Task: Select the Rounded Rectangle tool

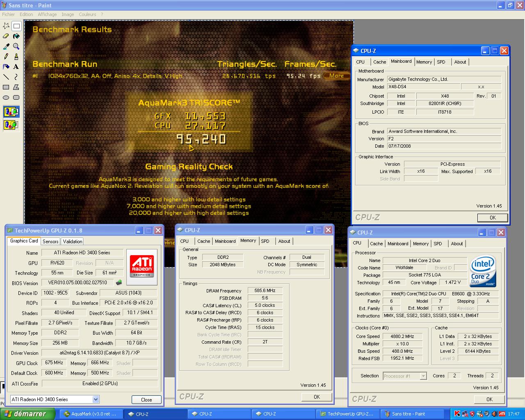Action: point(16,97)
